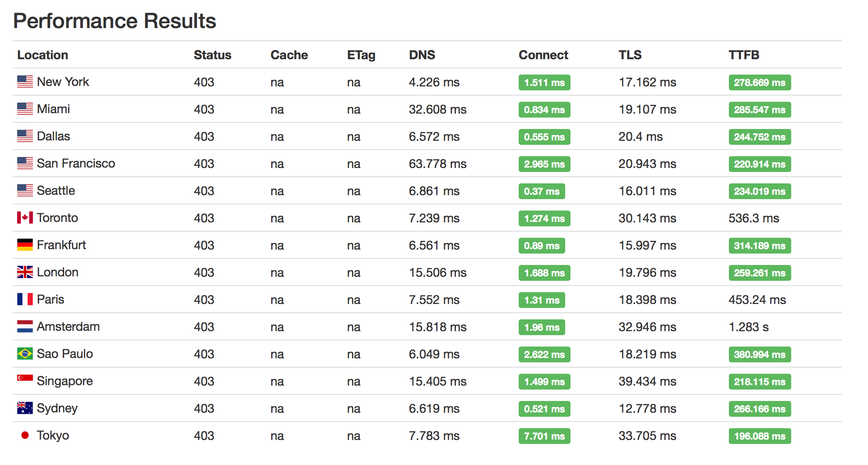
Task: Click the Canadian flag beside Toronto
Action: pos(25,218)
